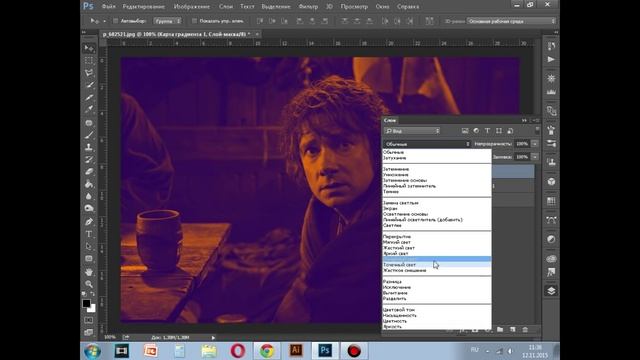
Task: Toggle pixel layer filter in Layers
Action: [465, 131]
